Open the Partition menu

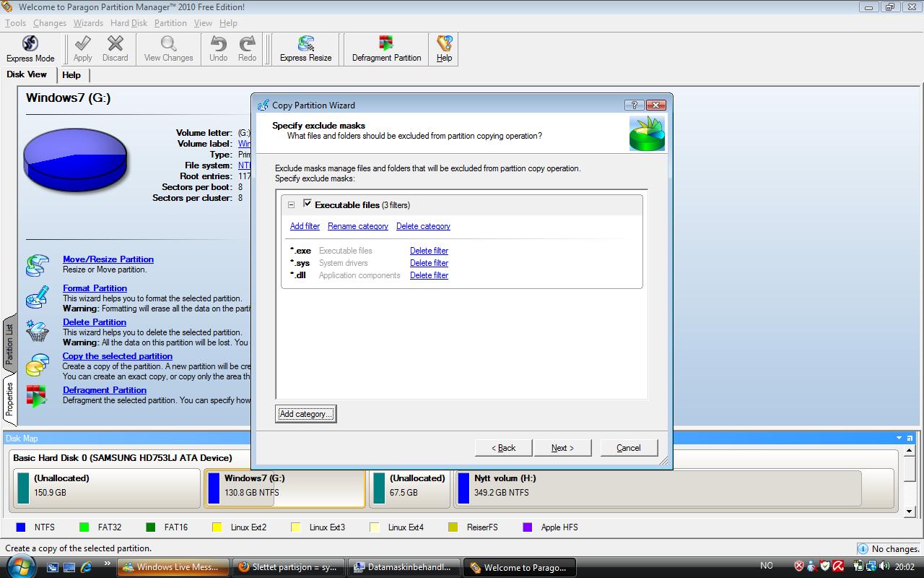coord(170,23)
